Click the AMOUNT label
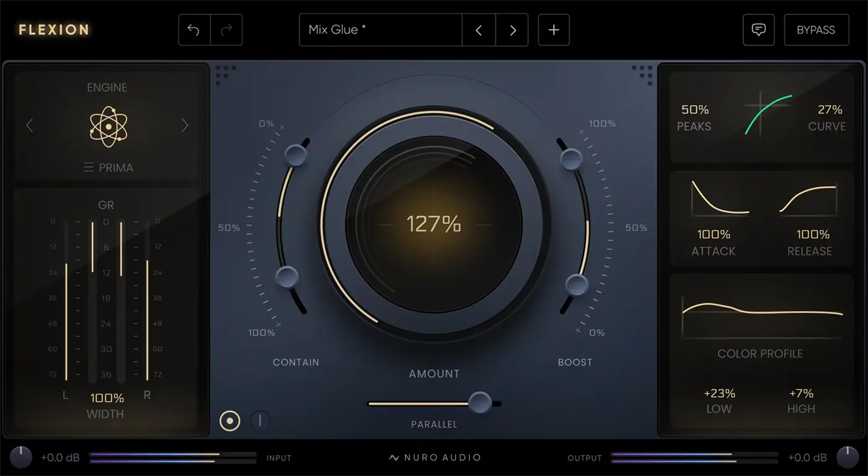Viewport: 868px width, 476px height. (x=434, y=374)
